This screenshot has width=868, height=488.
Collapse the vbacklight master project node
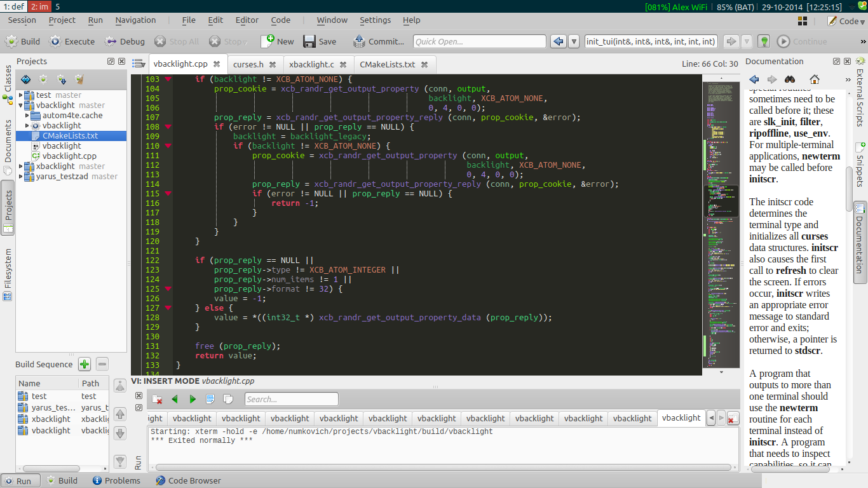(x=21, y=105)
